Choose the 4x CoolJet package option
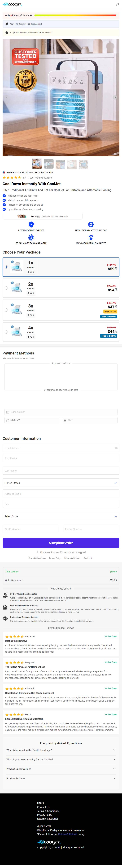Image resolution: width=122 pixels, height=868 pixels. click(x=61, y=332)
